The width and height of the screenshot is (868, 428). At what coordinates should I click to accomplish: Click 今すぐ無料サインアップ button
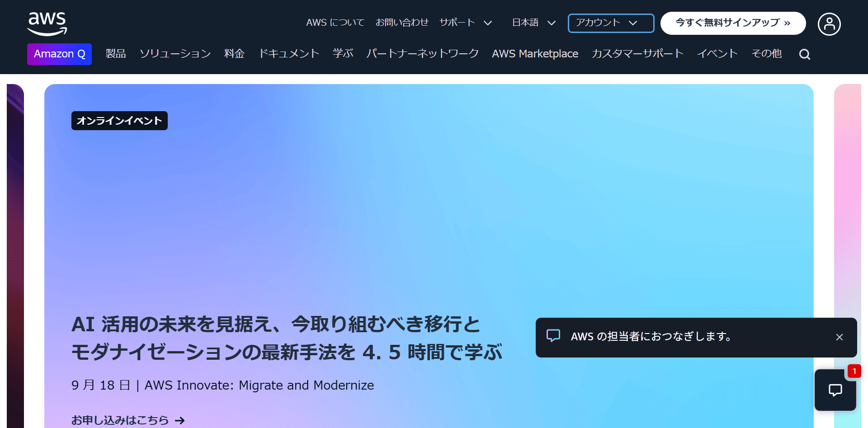click(x=733, y=23)
